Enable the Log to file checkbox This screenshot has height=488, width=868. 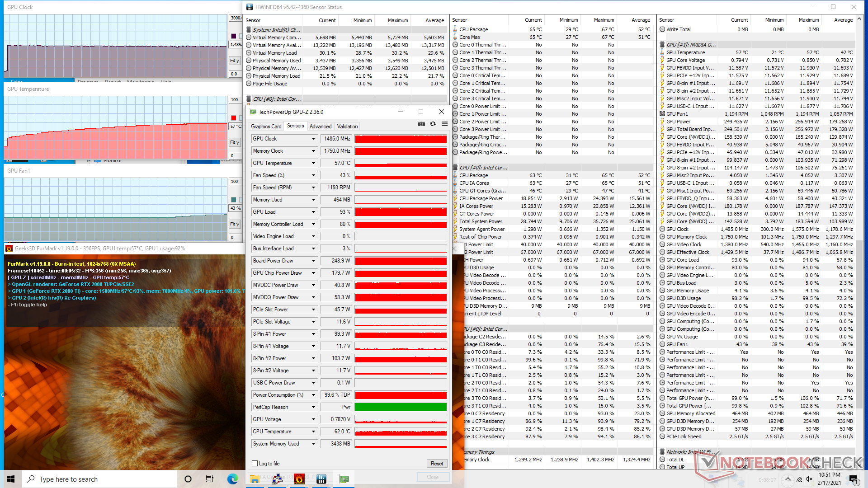pyautogui.click(x=255, y=464)
